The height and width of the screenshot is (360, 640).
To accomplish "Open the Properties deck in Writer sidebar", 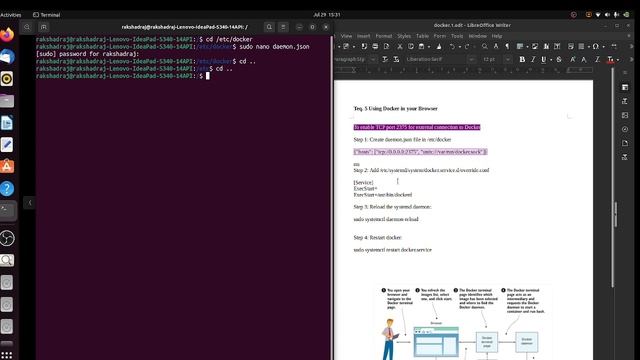I will (x=625, y=87).
